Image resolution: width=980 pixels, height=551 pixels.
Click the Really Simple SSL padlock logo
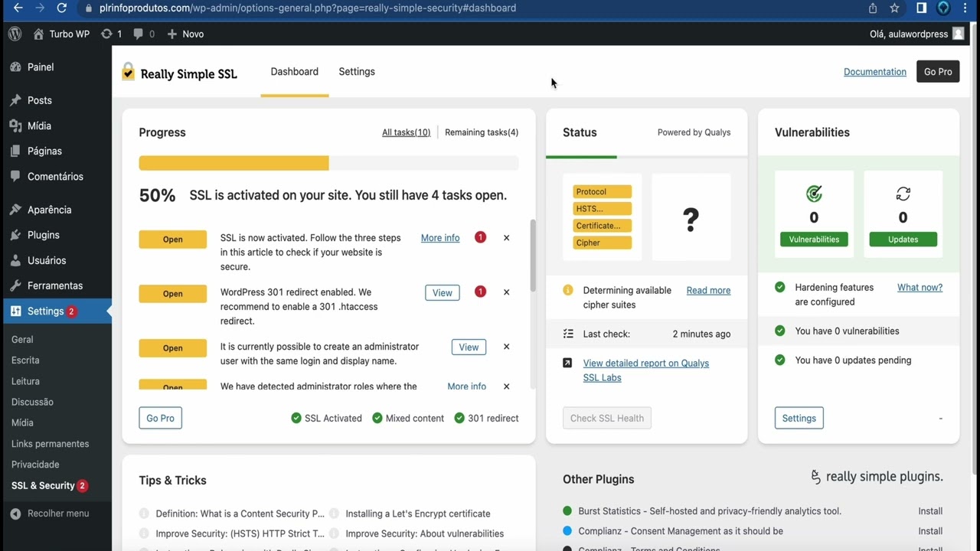(128, 72)
